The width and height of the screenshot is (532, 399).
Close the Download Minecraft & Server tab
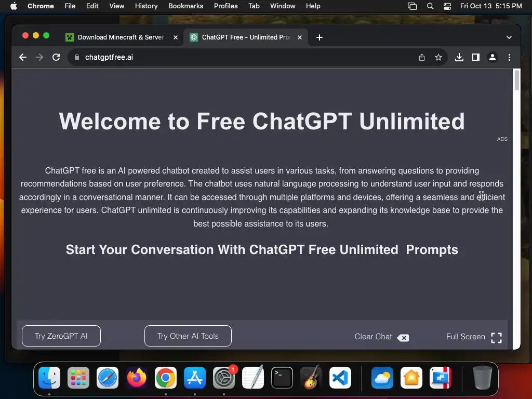176,37
